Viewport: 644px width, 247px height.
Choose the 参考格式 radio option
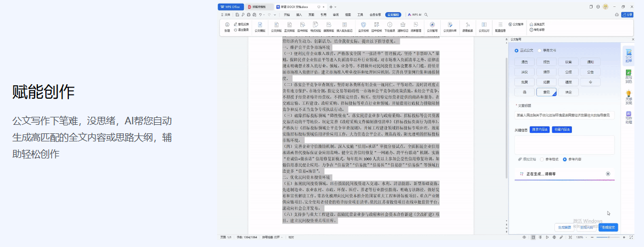click(541, 159)
